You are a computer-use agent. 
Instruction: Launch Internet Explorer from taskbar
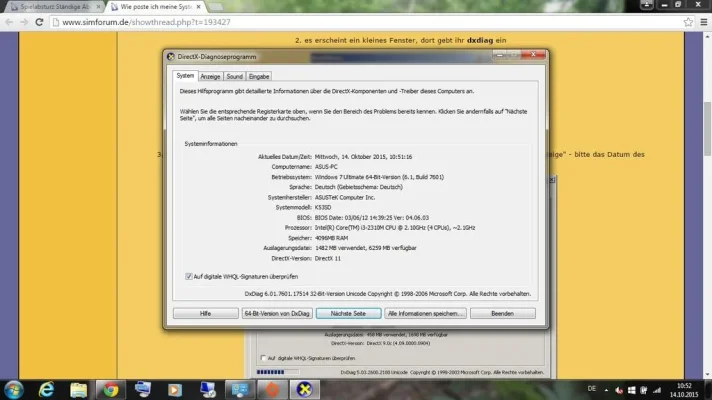pyautogui.click(x=46, y=390)
